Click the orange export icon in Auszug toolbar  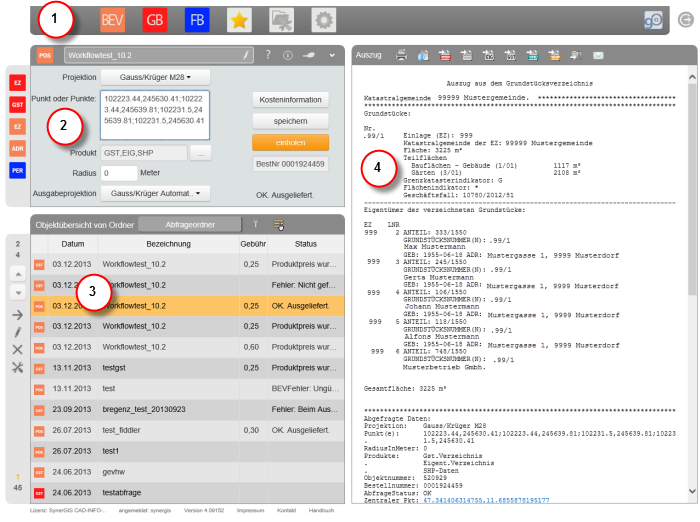coord(554,55)
